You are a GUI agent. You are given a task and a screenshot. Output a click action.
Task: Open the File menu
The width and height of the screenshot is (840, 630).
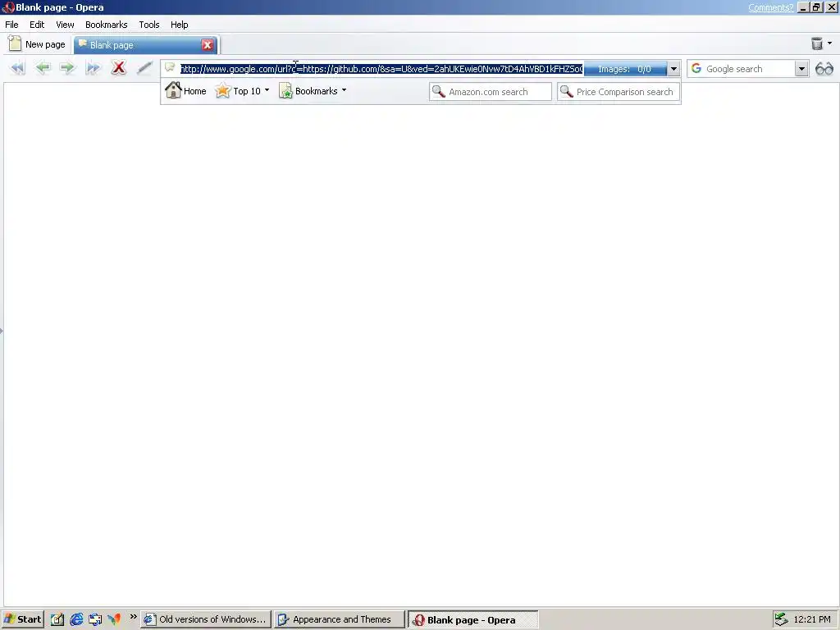(11, 25)
